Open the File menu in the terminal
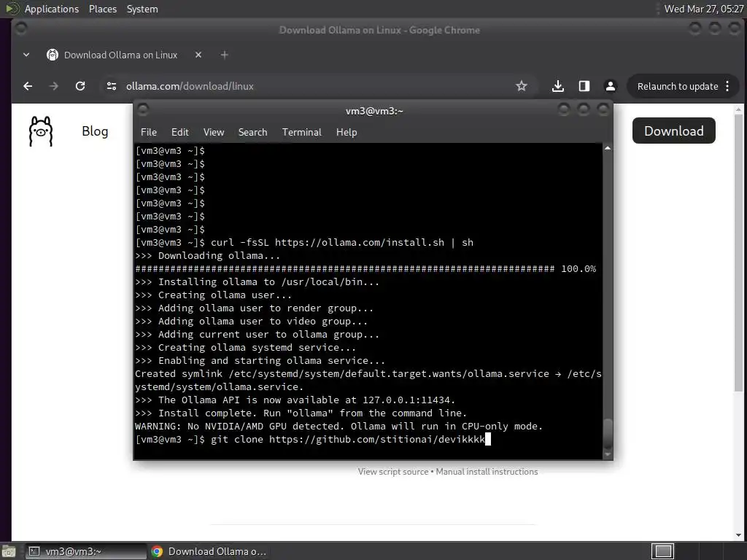Image resolution: width=747 pixels, height=560 pixels. point(149,133)
